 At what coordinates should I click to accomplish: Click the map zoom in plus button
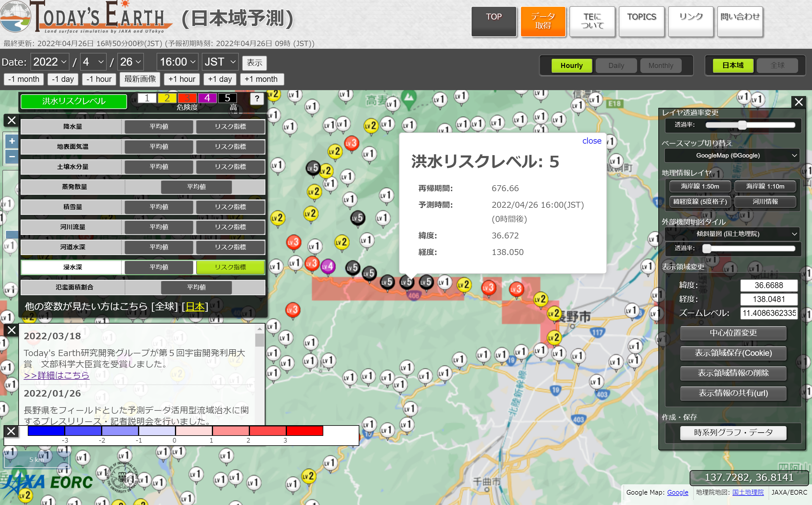click(12, 141)
